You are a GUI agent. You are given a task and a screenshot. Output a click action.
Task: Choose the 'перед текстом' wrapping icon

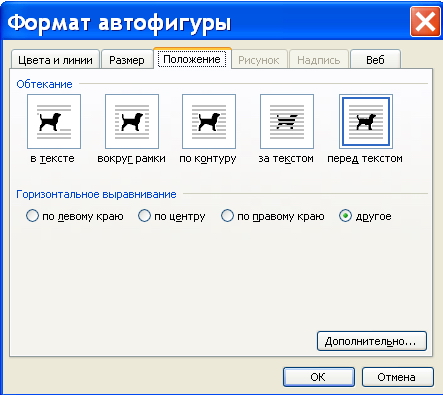pyautogui.click(x=366, y=121)
